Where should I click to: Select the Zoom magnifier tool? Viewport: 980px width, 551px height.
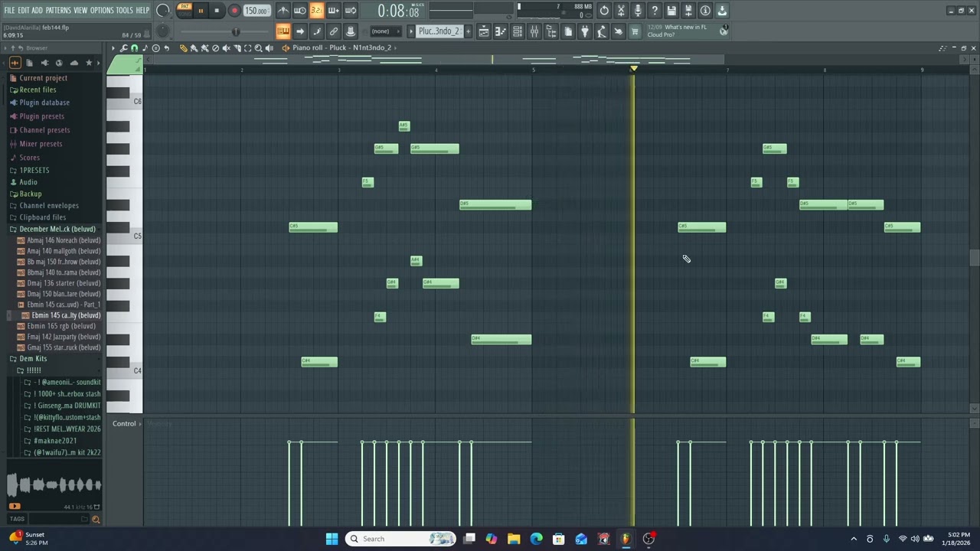click(258, 47)
